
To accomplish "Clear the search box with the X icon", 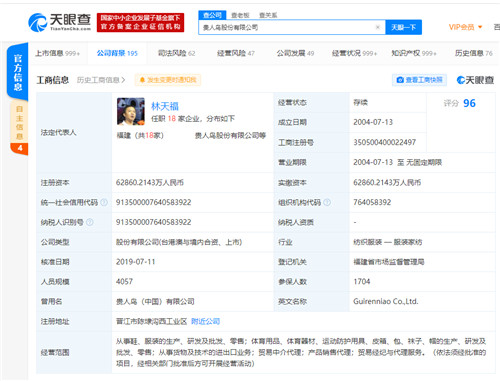I will [378, 27].
